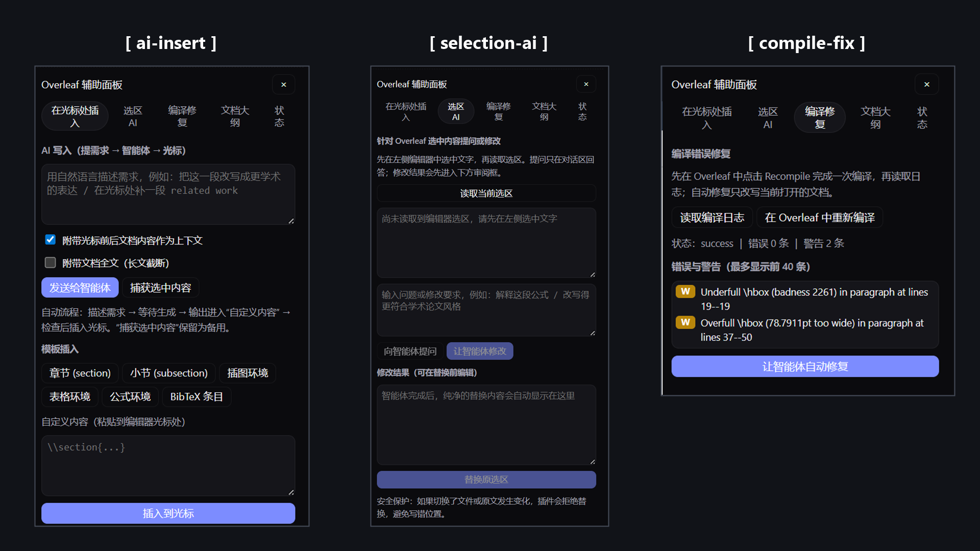Click the resize handle of 修改结果 text area
Screen dimensions: 980x551
coord(592,461)
